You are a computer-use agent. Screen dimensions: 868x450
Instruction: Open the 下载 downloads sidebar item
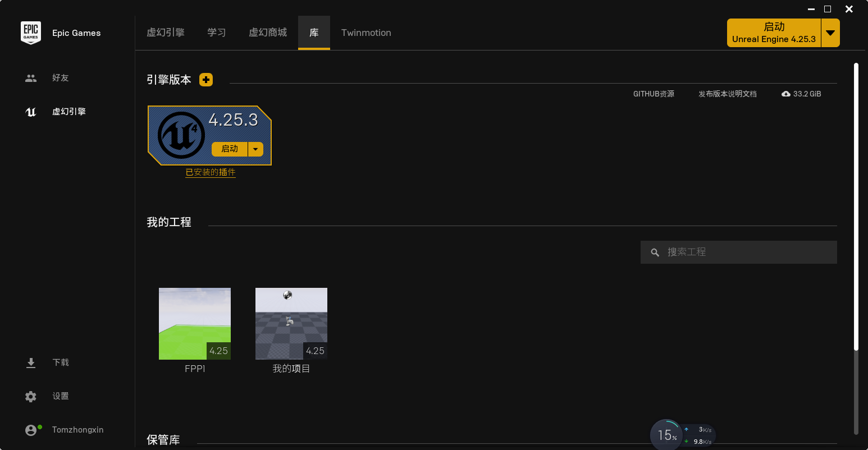pos(47,362)
